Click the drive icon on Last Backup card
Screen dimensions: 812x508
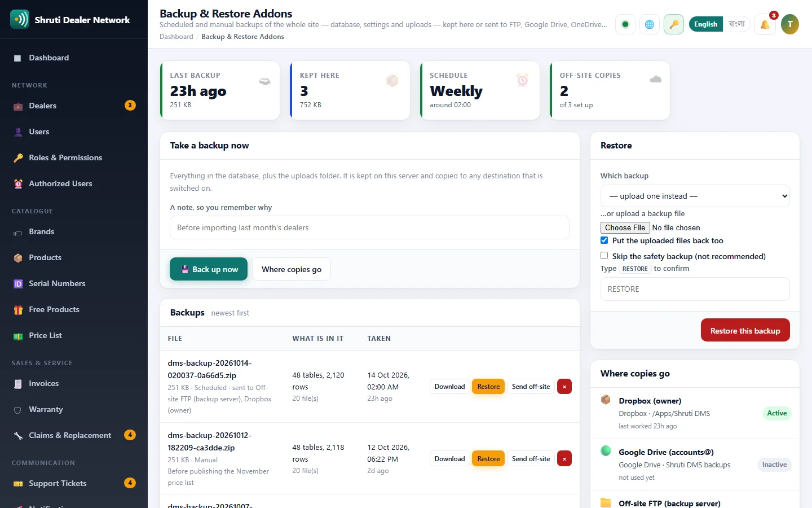point(265,81)
